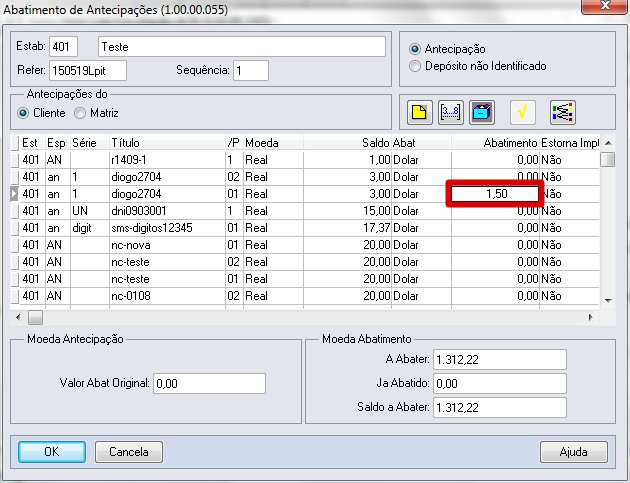This screenshot has height=483, width=630.
Task: Click the Saldo value 15,00
Action: tap(376, 211)
